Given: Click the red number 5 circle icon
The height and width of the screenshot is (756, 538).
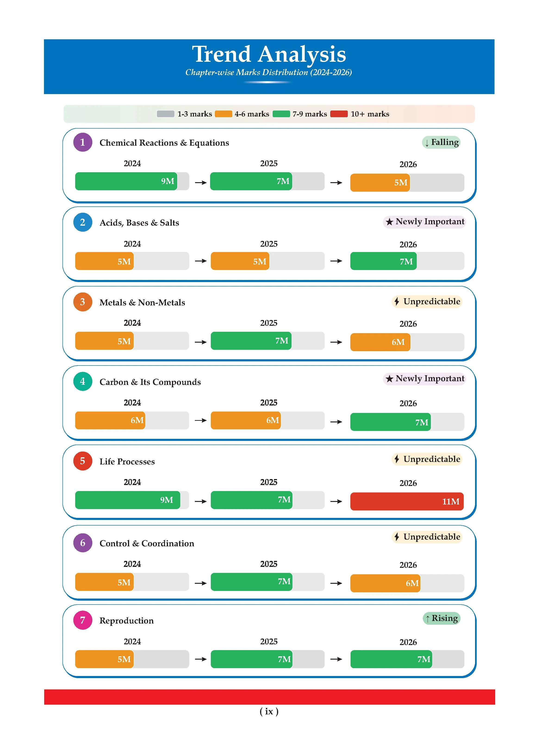Looking at the screenshot, I should 82,461.
